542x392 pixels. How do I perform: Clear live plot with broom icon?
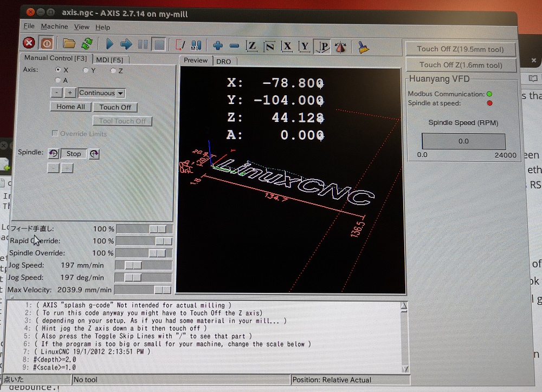[363, 47]
